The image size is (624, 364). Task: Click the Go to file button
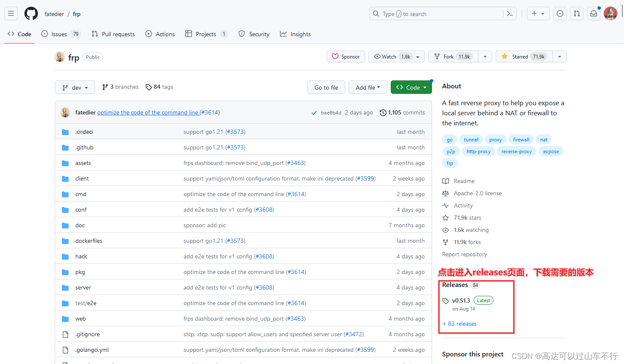[x=326, y=88]
